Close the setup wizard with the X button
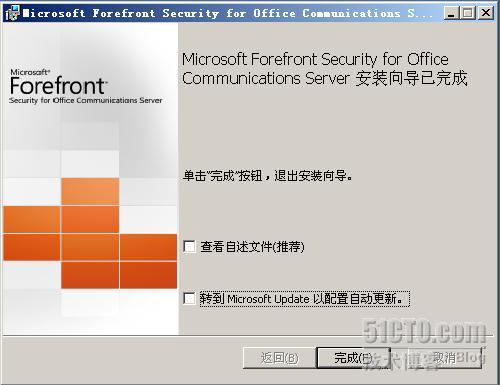Image resolution: width=500 pixels, height=385 pixels. (x=486, y=13)
